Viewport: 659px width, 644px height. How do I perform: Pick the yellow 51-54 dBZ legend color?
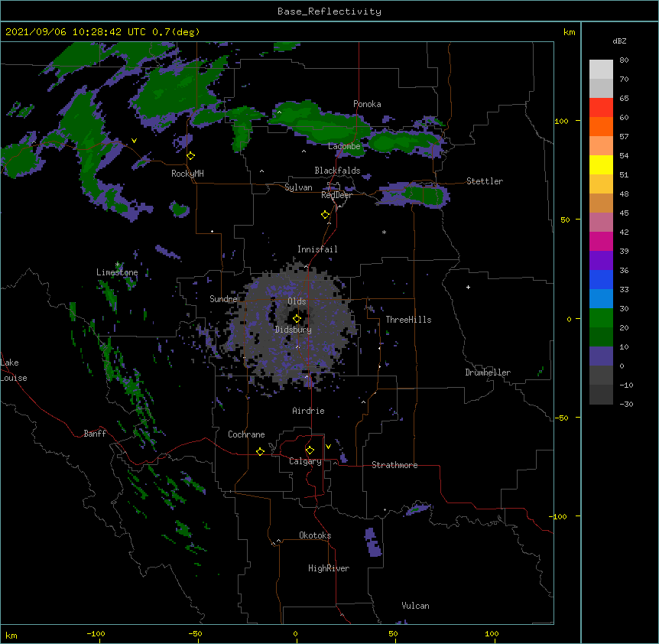pos(601,165)
